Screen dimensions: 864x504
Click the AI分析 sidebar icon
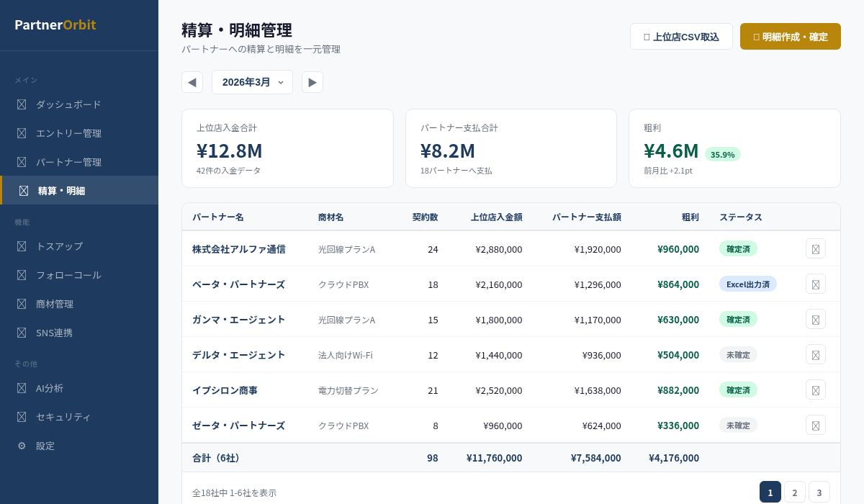22,388
